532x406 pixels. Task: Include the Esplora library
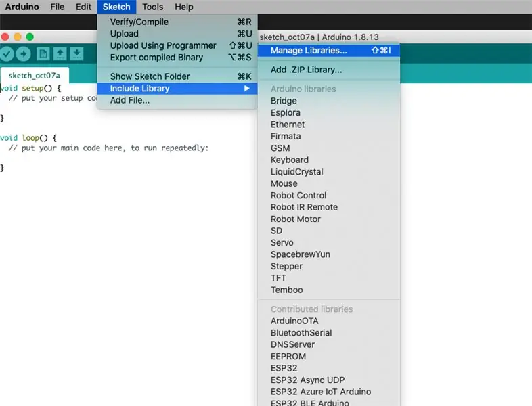click(329, 112)
